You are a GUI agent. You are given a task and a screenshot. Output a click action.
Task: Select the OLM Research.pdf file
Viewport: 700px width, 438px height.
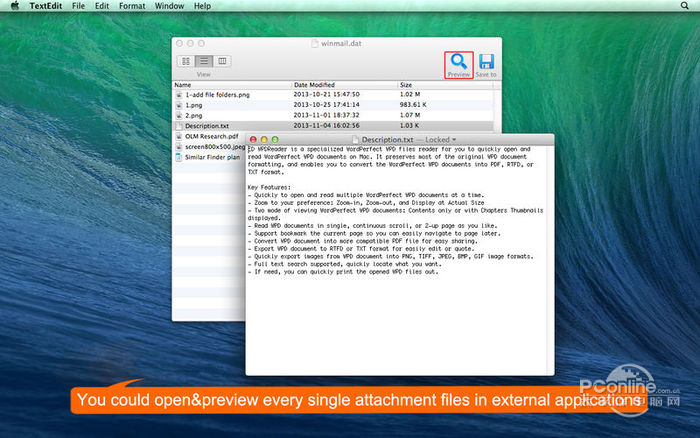[212, 136]
